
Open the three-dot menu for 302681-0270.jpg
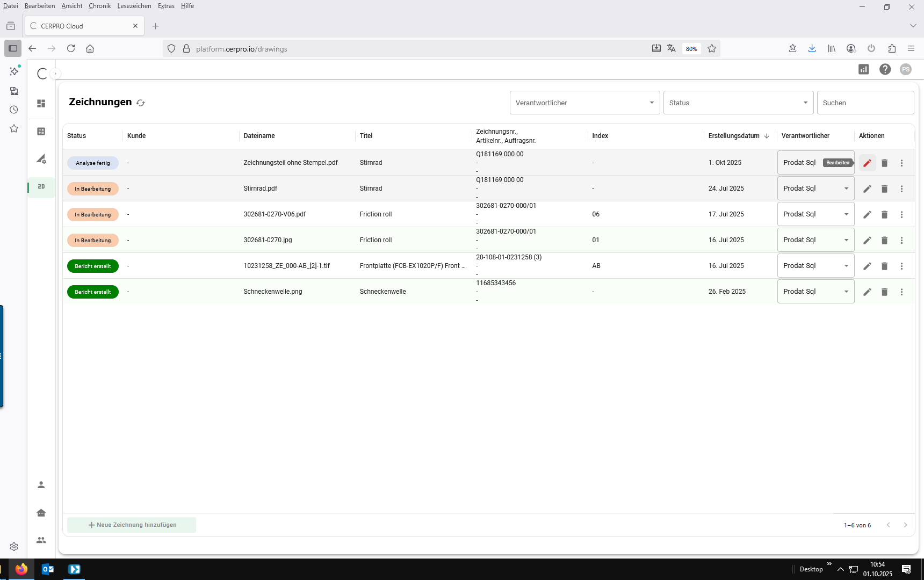click(x=901, y=240)
